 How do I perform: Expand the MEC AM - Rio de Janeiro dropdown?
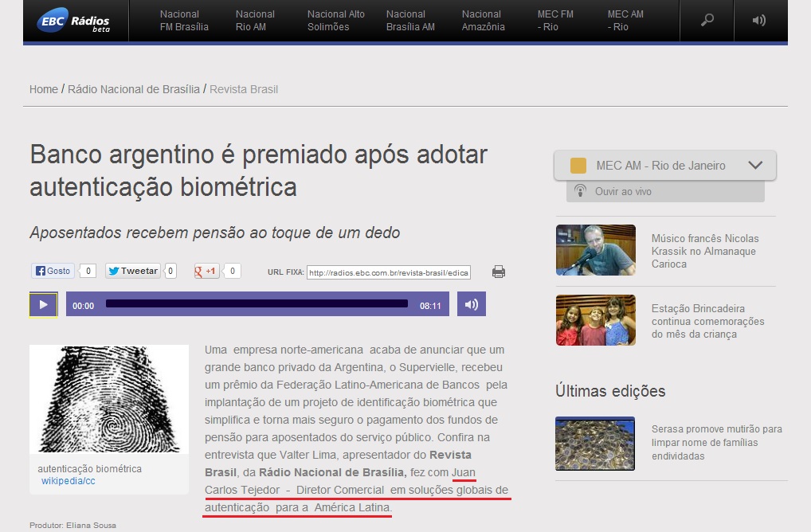pos(755,166)
